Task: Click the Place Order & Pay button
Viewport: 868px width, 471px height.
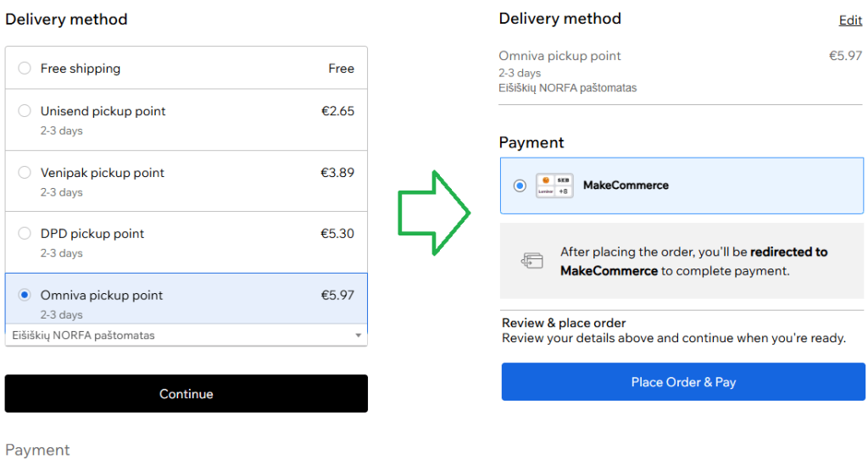Action: (683, 382)
